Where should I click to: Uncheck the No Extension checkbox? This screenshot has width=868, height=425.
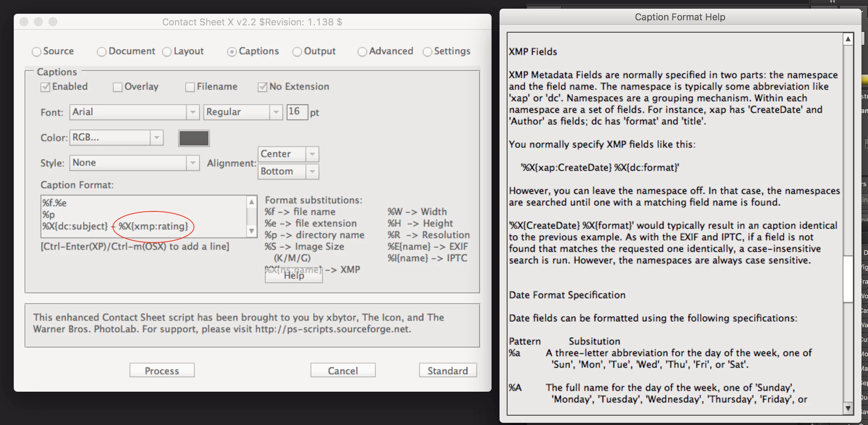pyautogui.click(x=262, y=87)
